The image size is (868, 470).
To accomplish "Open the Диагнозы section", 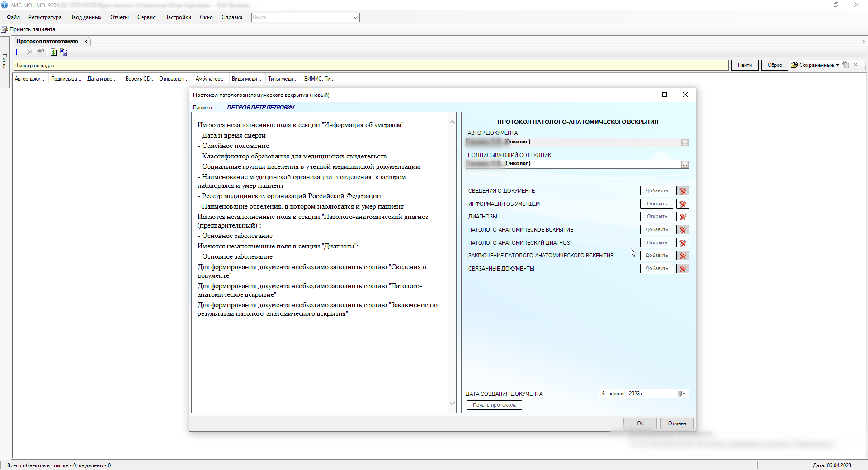I will pos(656,217).
